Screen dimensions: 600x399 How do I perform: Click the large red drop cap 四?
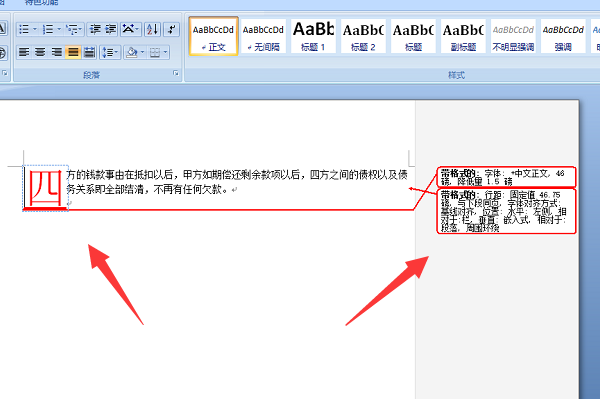(x=46, y=188)
